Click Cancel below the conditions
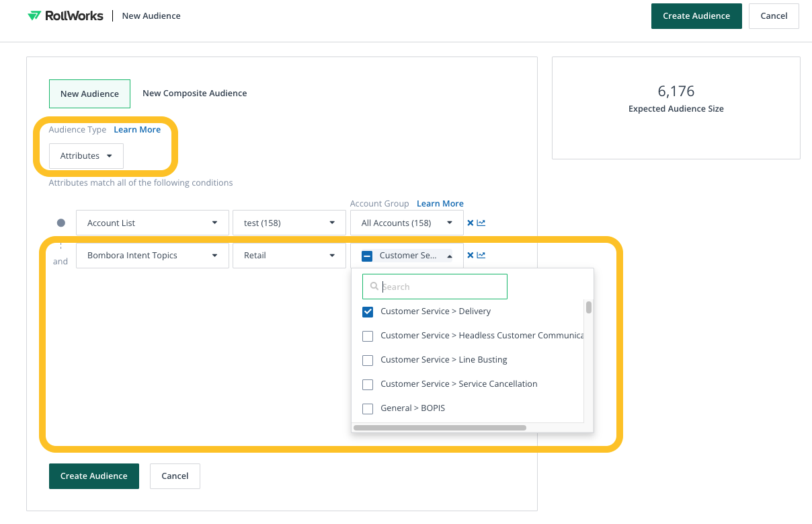The height and width of the screenshot is (524, 812). point(175,476)
